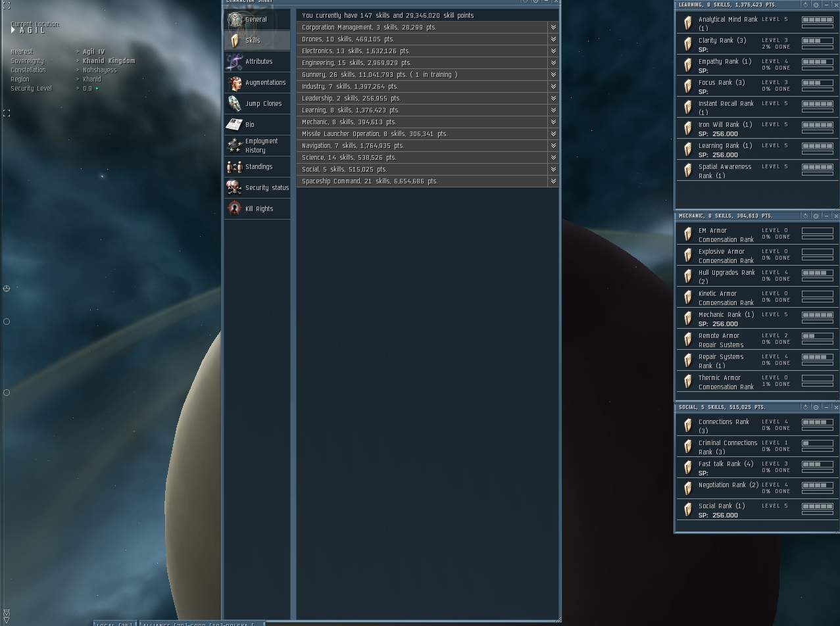
Task: Click the AGIL current location name
Action: [x=33, y=31]
